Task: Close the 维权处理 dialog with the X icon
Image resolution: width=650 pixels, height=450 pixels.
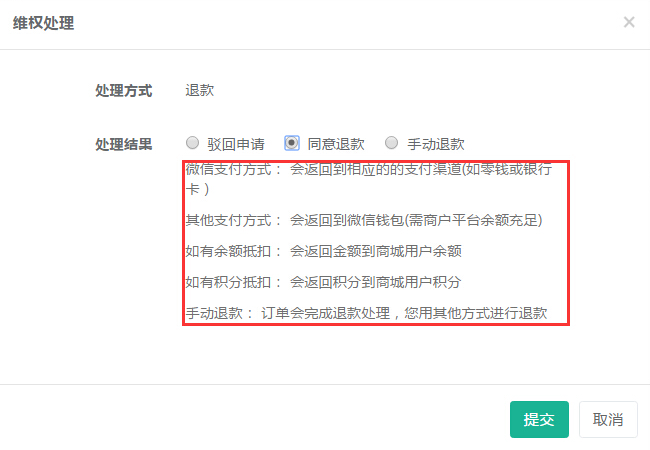Action: (629, 22)
